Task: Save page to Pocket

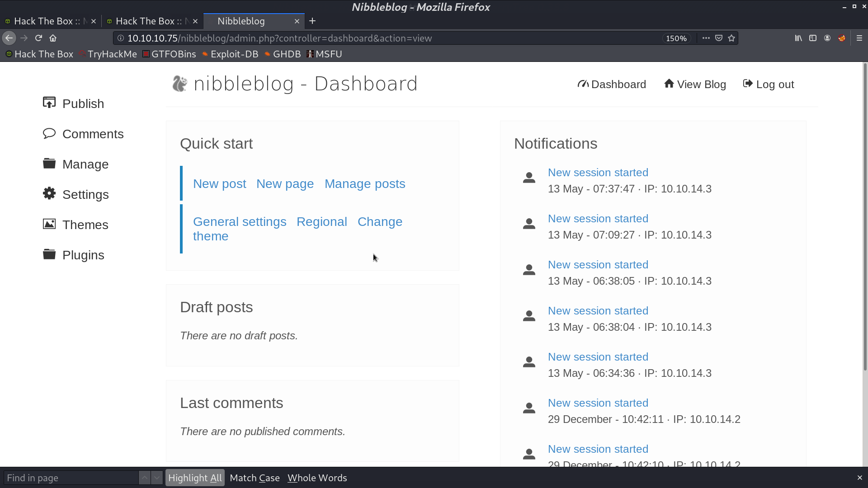Action: pyautogui.click(x=719, y=38)
